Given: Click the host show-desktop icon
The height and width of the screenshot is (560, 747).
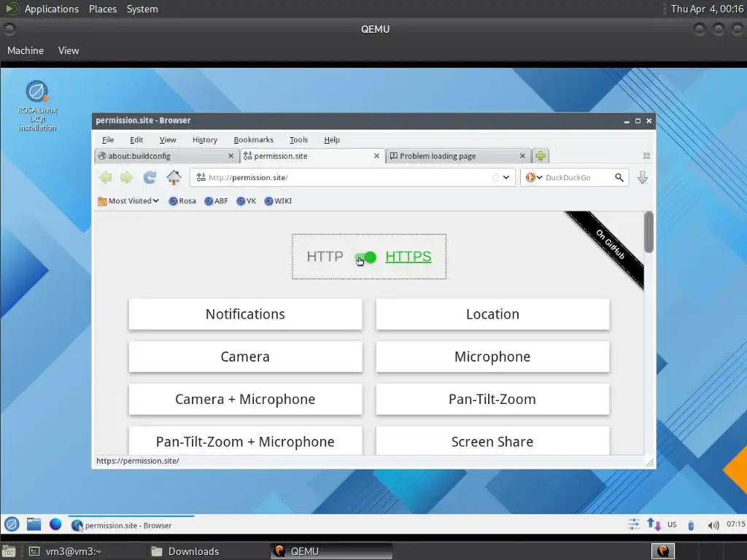Looking at the screenshot, I should pos(9,551).
